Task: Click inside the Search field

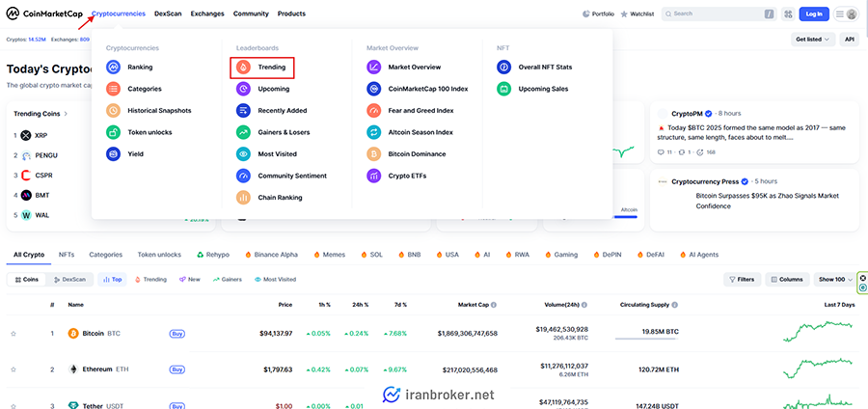Action: (x=718, y=14)
